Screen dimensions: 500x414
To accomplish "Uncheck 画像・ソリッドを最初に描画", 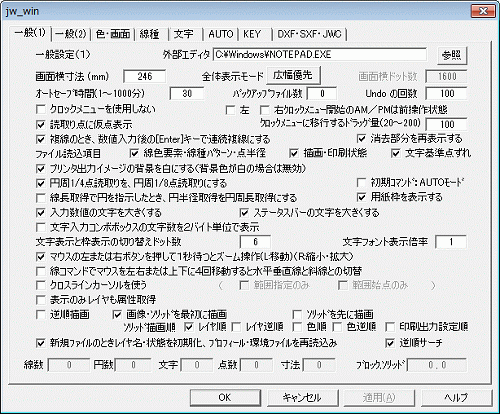I will [117, 314].
